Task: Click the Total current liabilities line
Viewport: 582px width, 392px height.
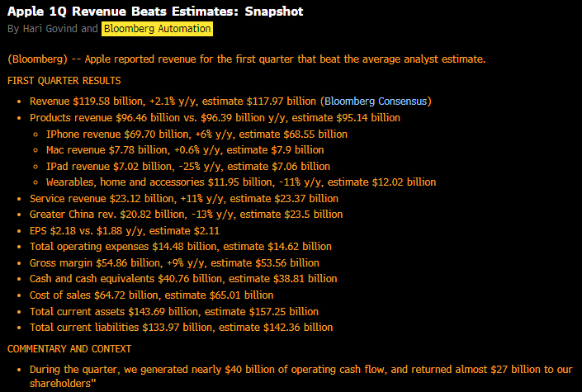Action: pyautogui.click(x=180, y=328)
